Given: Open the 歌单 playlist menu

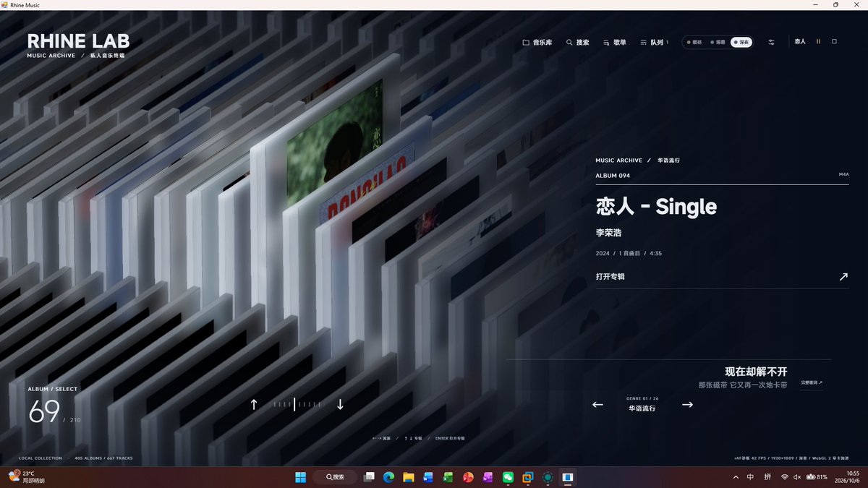Looking at the screenshot, I should coord(615,43).
